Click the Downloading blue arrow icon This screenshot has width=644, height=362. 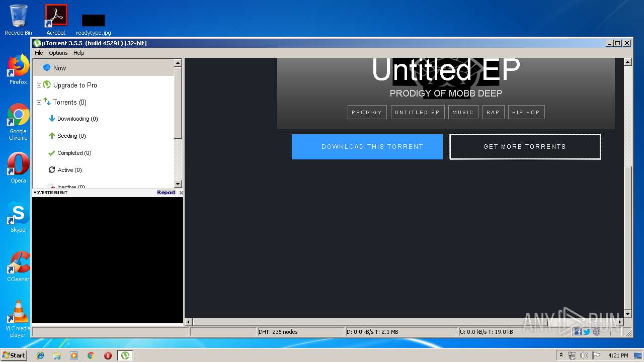click(x=51, y=119)
